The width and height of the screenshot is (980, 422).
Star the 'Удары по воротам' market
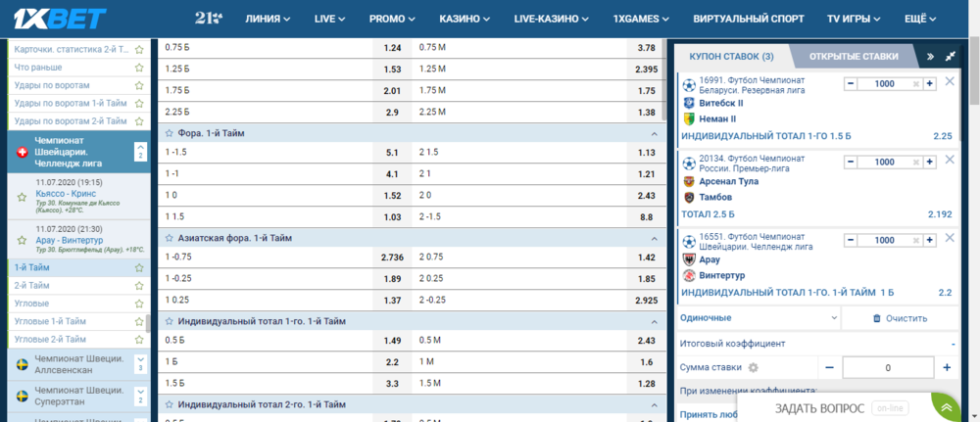[139, 85]
